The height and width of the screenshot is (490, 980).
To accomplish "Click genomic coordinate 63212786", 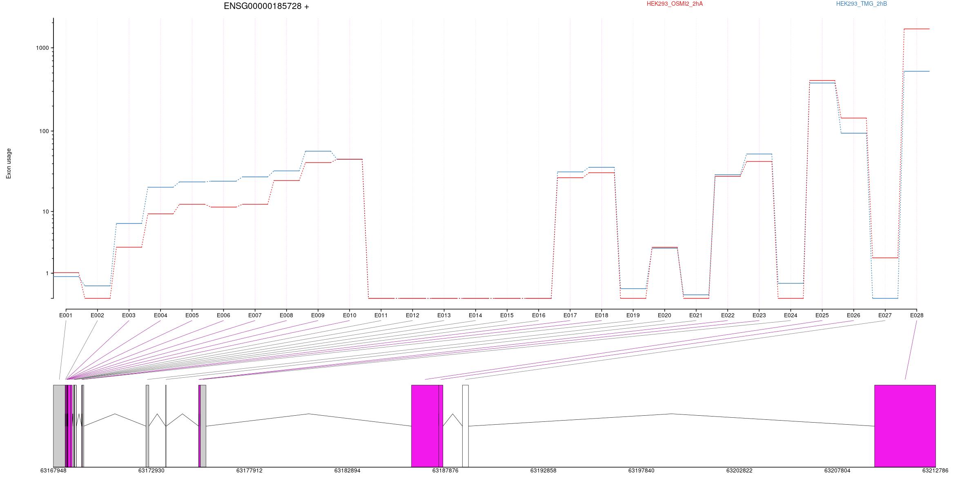I will 935,471.
